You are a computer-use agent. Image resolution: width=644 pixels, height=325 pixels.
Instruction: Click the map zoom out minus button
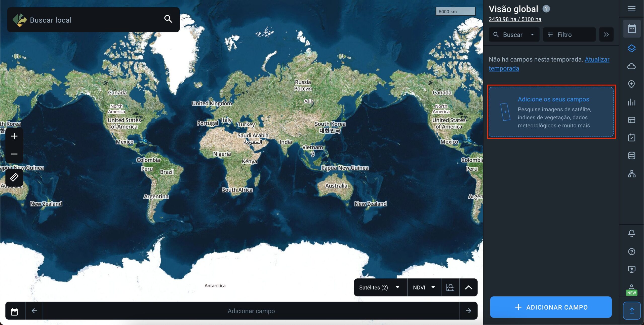point(14,154)
